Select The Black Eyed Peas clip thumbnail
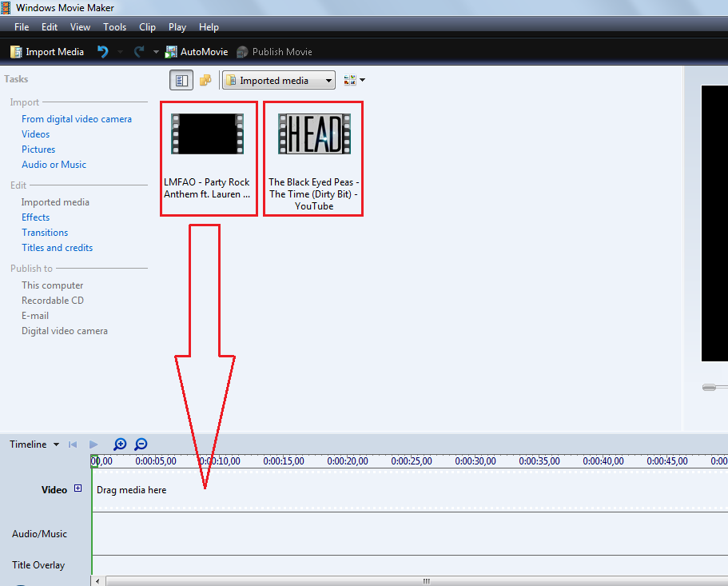The image size is (728, 586). click(314, 134)
